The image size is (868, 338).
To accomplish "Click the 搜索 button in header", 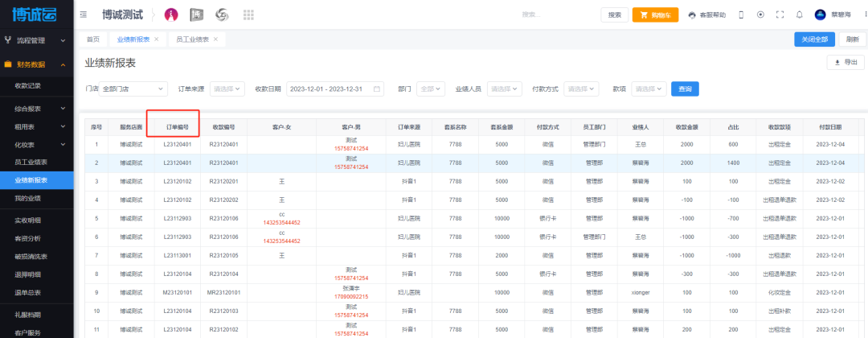I will [615, 15].
